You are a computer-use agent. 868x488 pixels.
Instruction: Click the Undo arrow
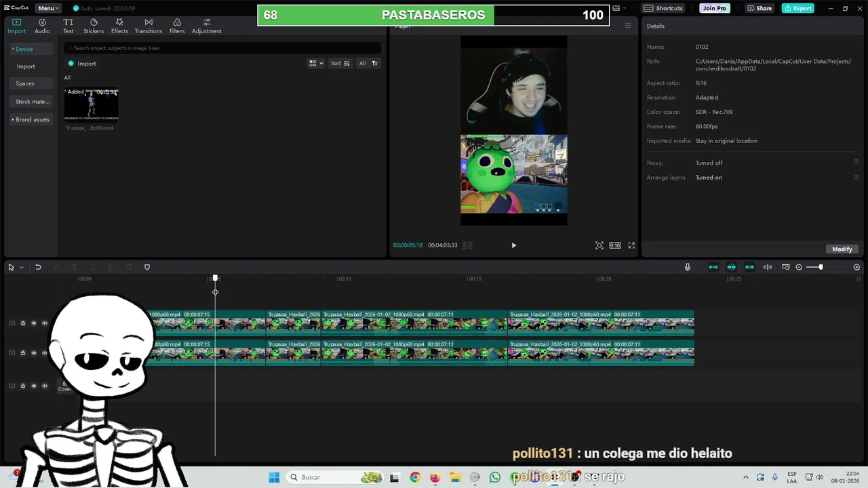[x=38, y=267]
